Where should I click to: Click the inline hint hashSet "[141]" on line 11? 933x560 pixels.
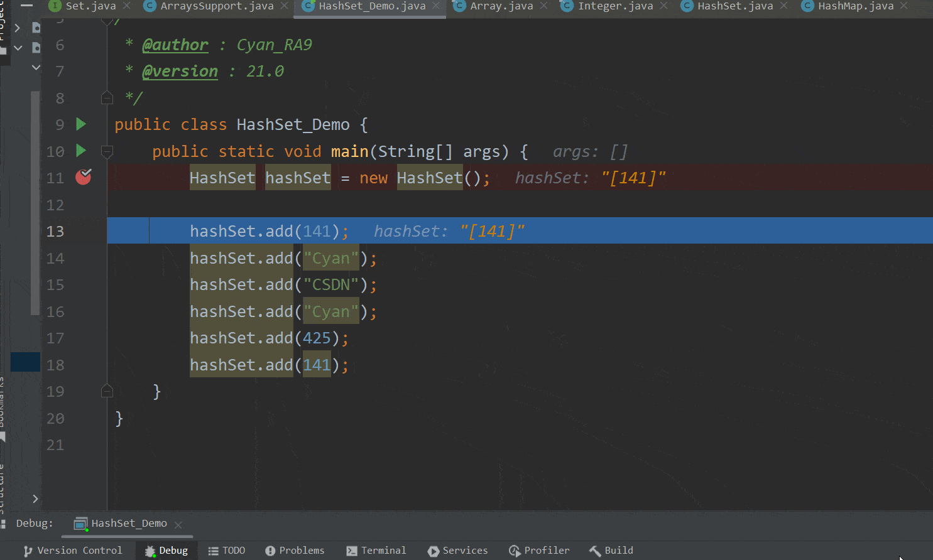point(590,178)
